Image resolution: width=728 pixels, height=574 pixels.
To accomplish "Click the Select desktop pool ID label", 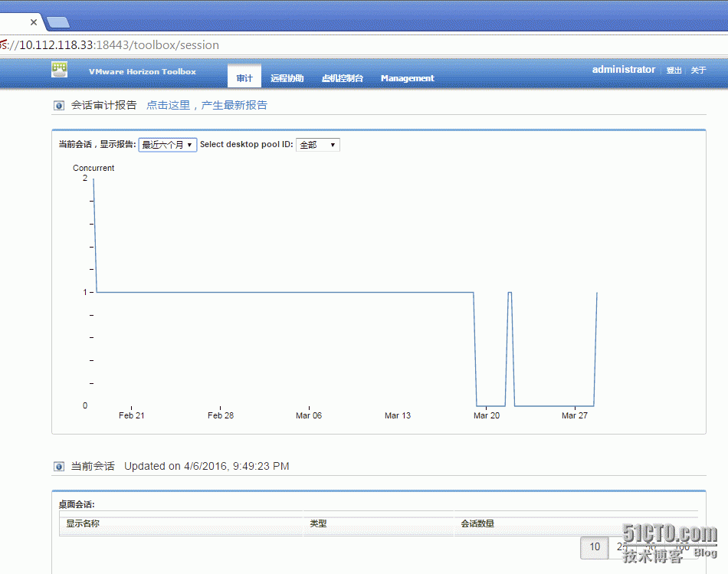I will (247, 144).
